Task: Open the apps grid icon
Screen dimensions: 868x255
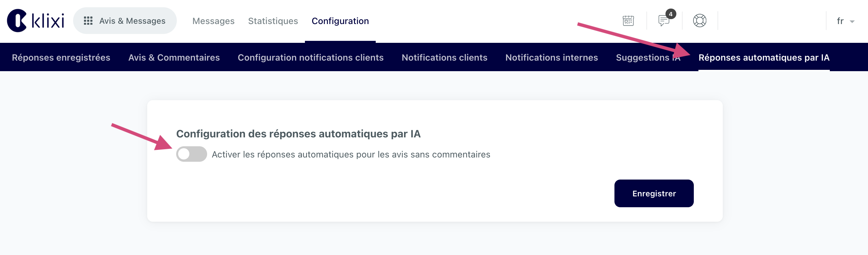Action: [88, 21]
